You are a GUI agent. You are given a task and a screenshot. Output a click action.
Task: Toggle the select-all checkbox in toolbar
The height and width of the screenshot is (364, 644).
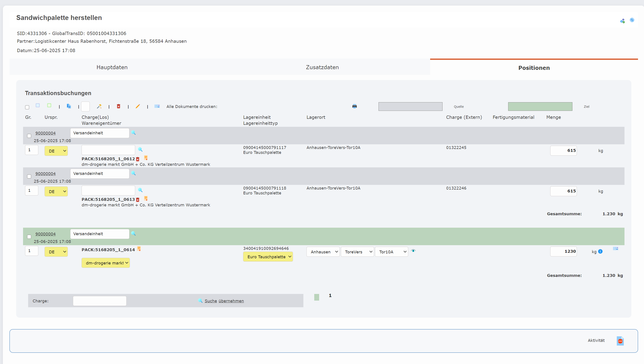point(27,107)
